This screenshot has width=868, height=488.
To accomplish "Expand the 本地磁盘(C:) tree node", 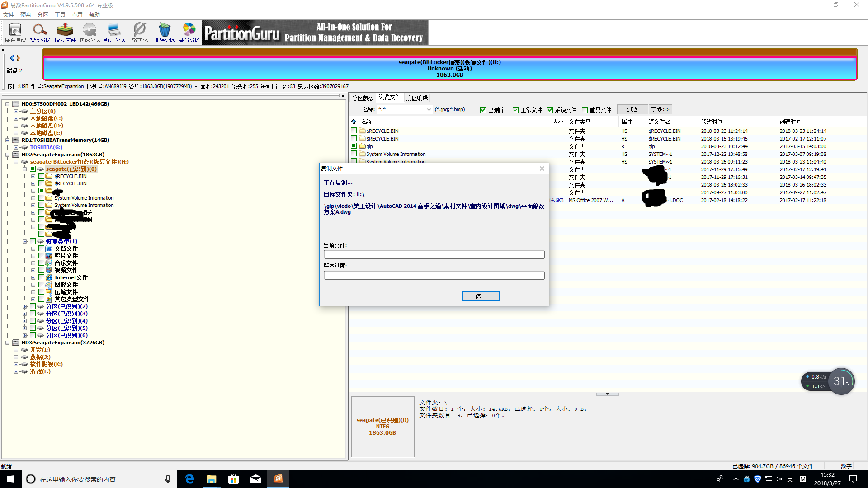I will pyautogui.click(x=16, y=118).
